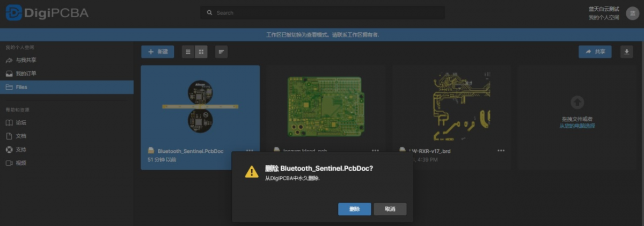Click the 51 分钟 以前 timestamp

(162, 160)
